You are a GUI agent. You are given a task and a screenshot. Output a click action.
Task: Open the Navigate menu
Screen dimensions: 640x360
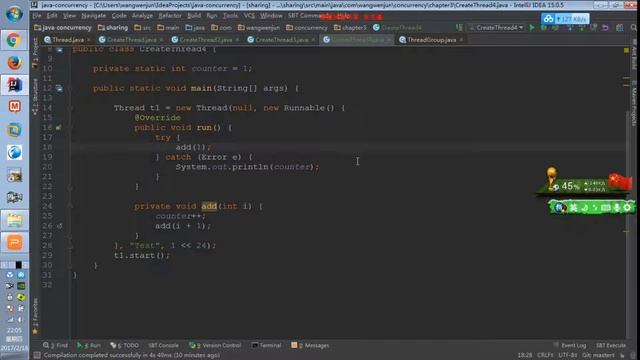coord(93,16)
